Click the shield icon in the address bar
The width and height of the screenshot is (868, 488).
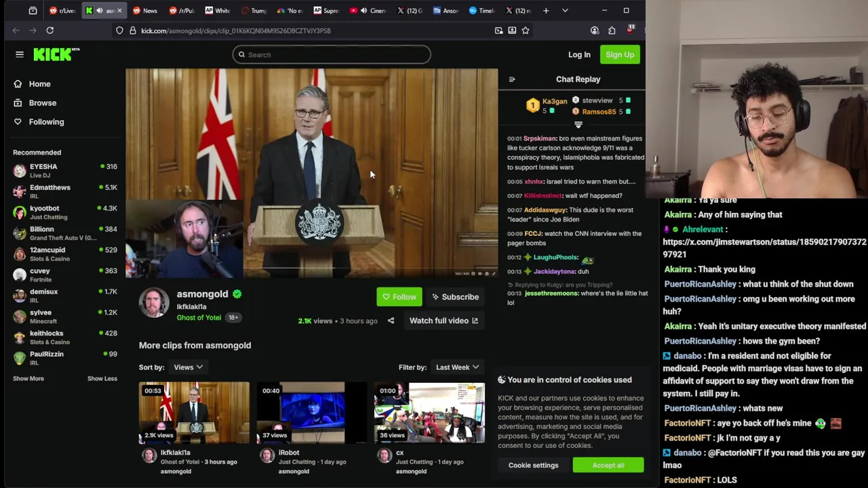point(119,30)
